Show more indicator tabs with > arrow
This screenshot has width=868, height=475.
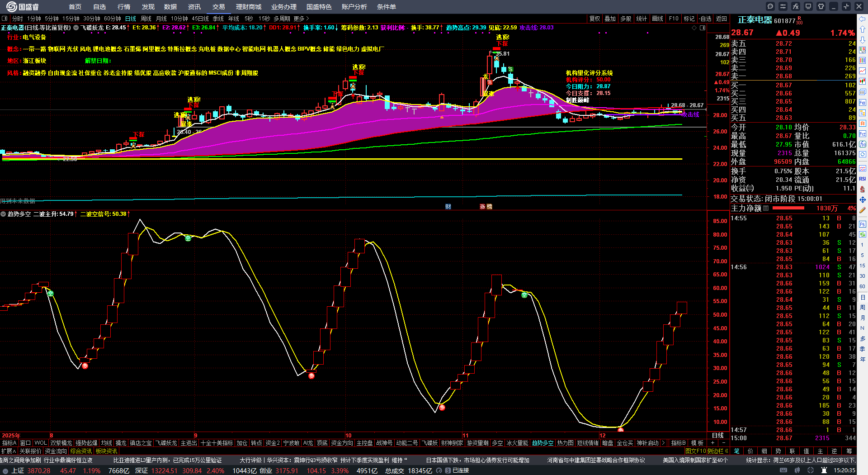tap(663, 443)
